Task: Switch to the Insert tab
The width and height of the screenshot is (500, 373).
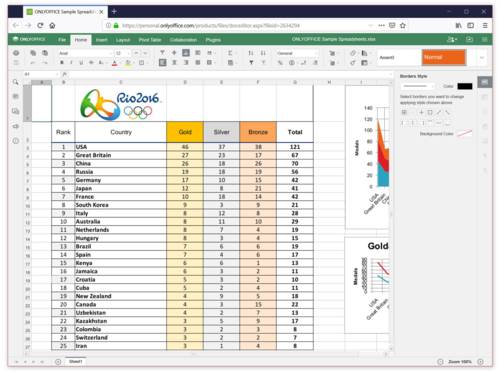Action: pos(101,40)
